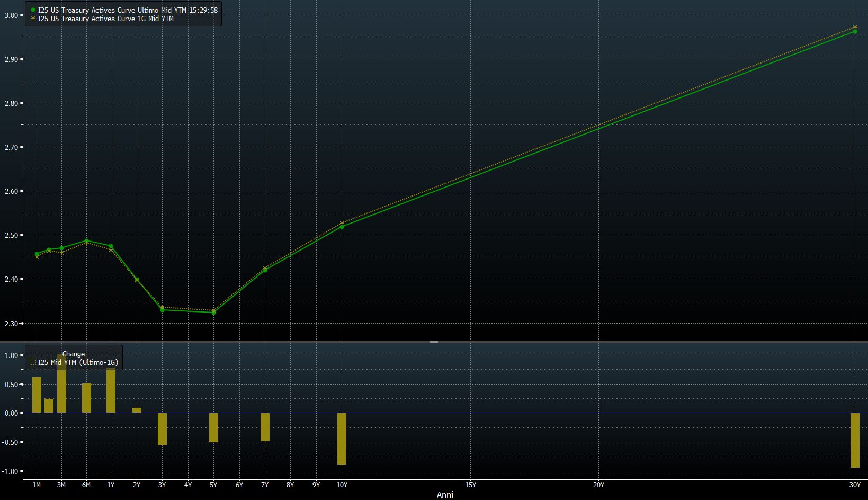Click the '4Y' x-axis label
This screenshot has width=868, height=500.
188,485
